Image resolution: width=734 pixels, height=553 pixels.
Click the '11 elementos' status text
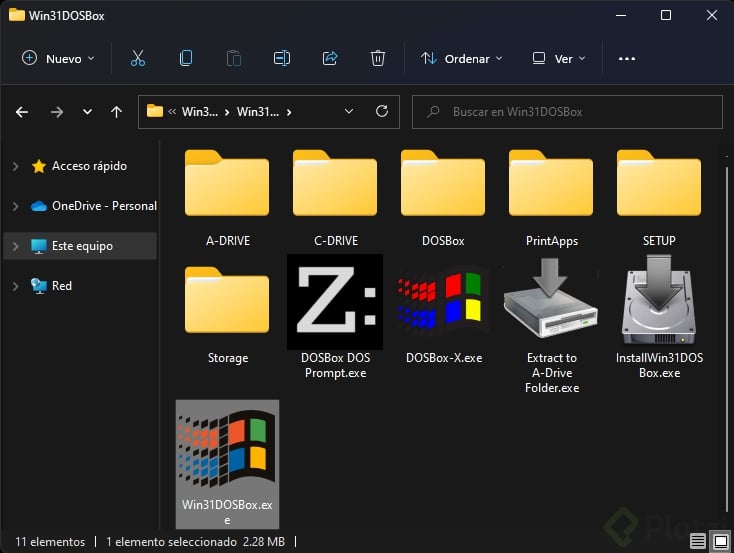tap(50, 542)
